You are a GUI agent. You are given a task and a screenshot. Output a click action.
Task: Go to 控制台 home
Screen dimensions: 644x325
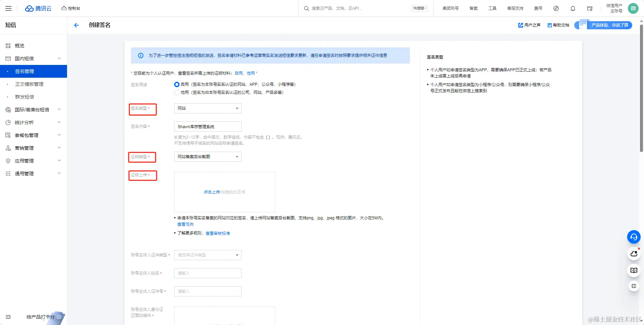[x=71, y=8]
